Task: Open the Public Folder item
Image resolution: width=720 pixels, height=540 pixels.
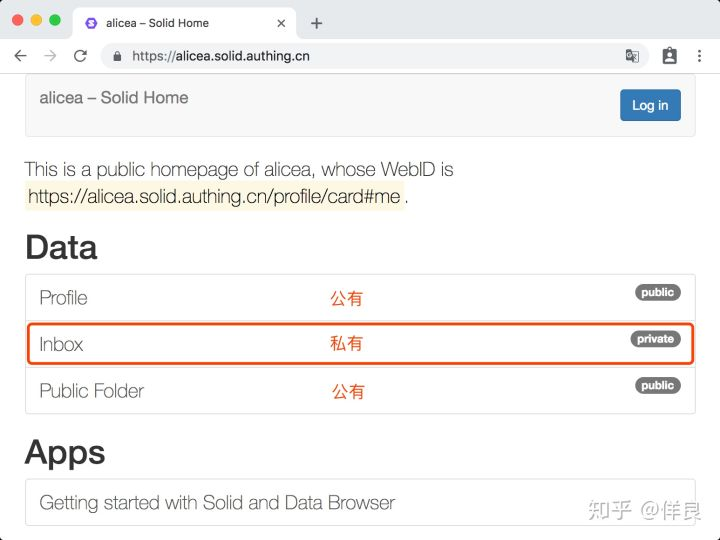Action: 360,391
